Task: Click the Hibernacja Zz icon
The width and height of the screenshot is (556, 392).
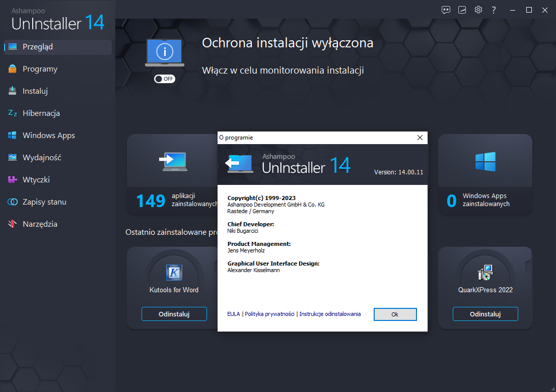Action: [13, 113]
